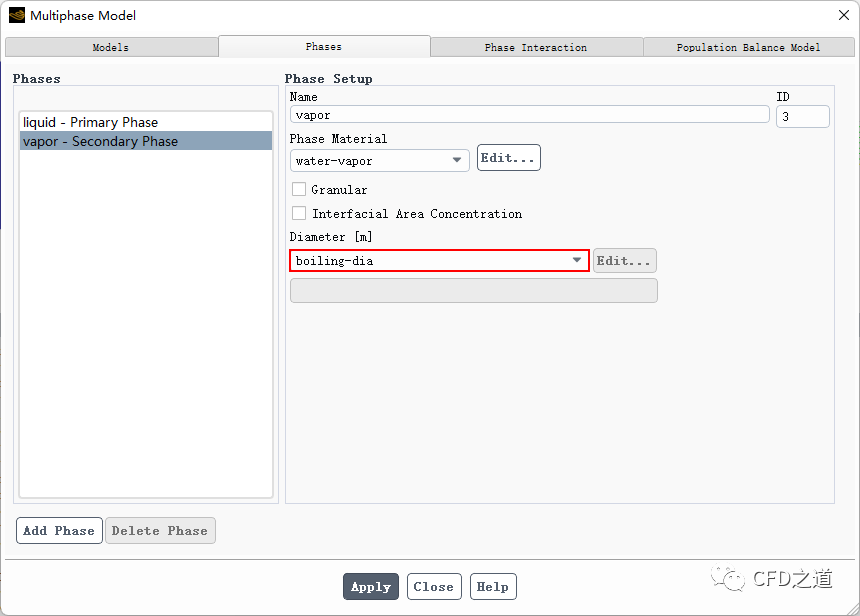Click the phase Name text field
Image resolution: width=860 pixels, height=616 pixels.
coord(528,115)
